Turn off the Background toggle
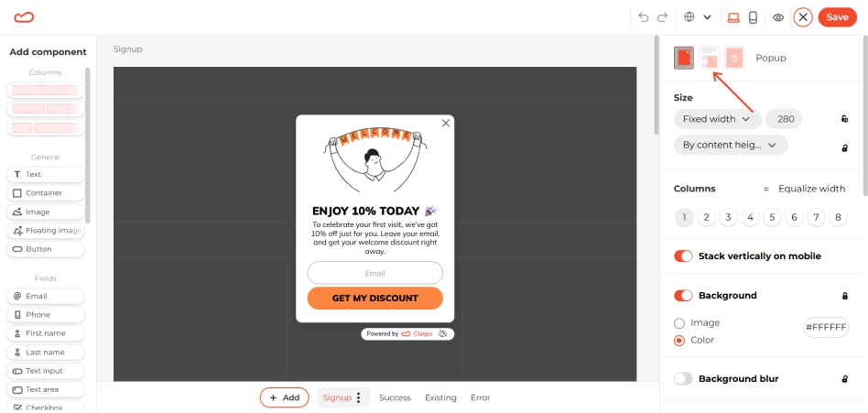Viewport: 868px width, 413px height. (683, 296)
